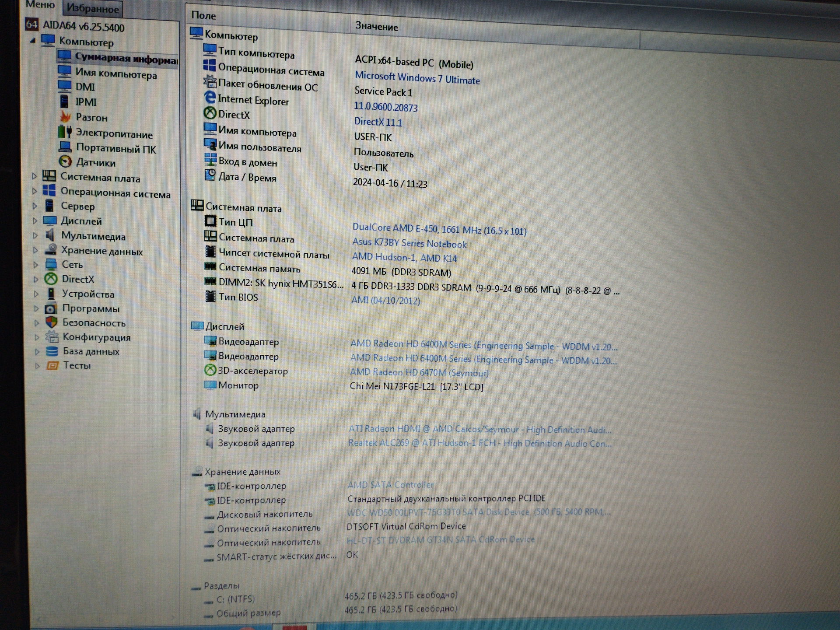Open the AMD Hudson-1, AMD K14 link
This screenshot has height=630, width=840.
pos(404,257)
